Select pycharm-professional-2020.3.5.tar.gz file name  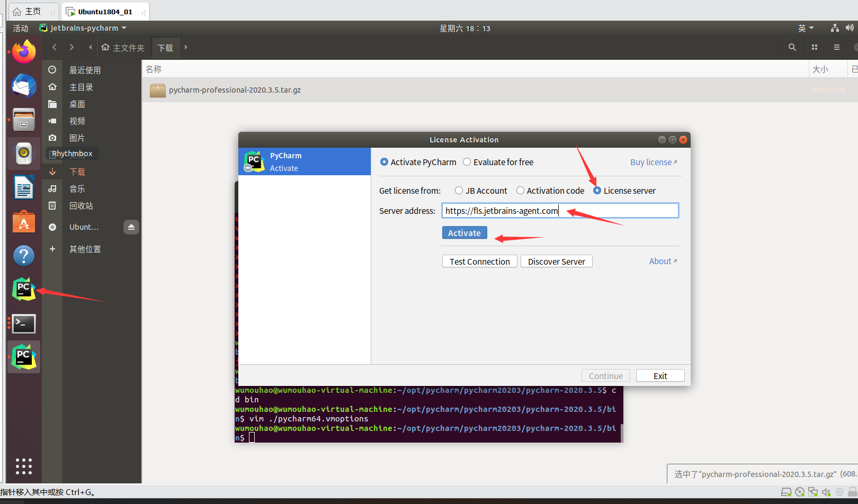(235, 90)
